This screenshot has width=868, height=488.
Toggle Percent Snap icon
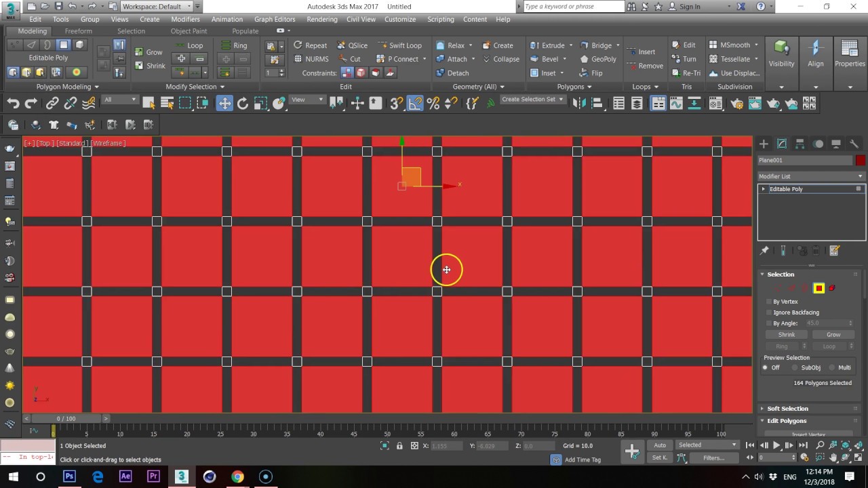pyautogui.click(x=433, y=103)
